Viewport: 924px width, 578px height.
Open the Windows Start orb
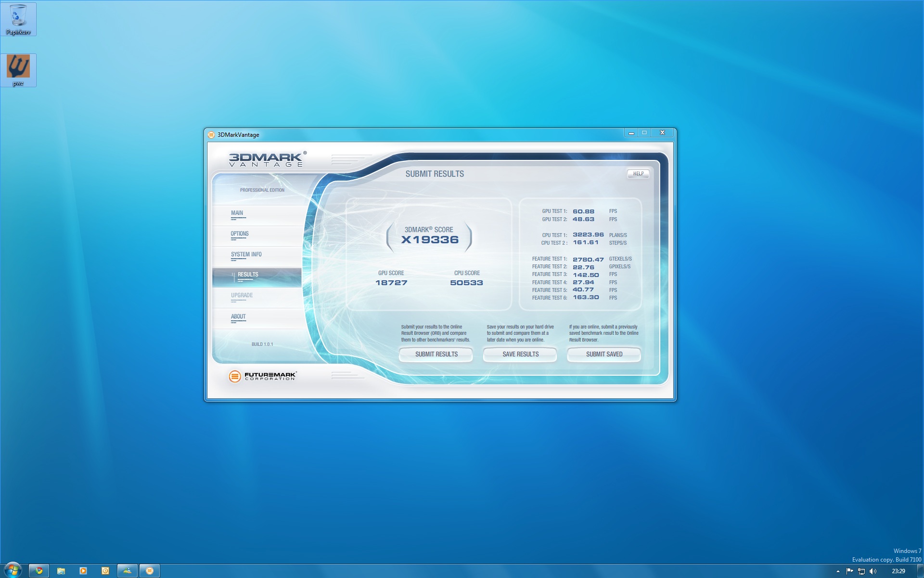pos(13,570)
